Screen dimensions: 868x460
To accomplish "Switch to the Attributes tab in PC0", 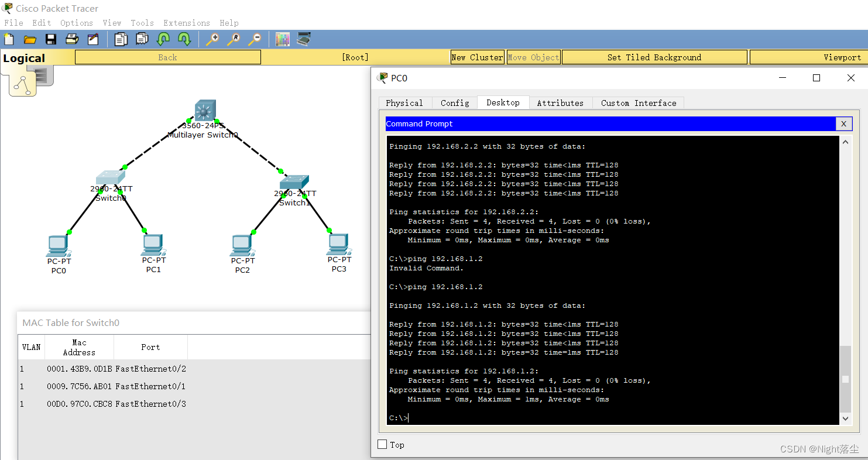I will coord(560,103).
